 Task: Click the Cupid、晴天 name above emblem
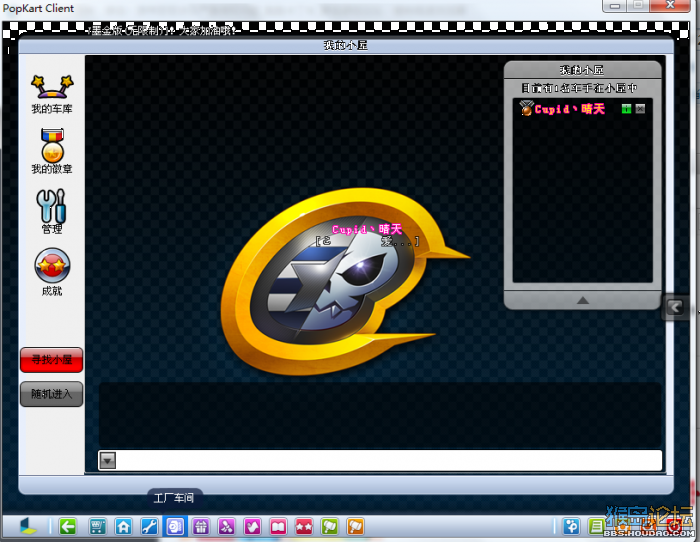[x=367, y=229]
